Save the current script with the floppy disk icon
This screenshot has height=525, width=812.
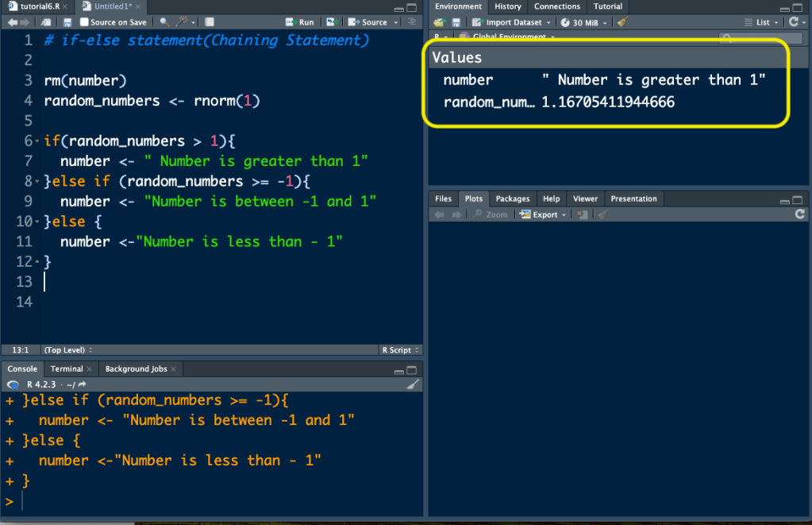[67, 22]
